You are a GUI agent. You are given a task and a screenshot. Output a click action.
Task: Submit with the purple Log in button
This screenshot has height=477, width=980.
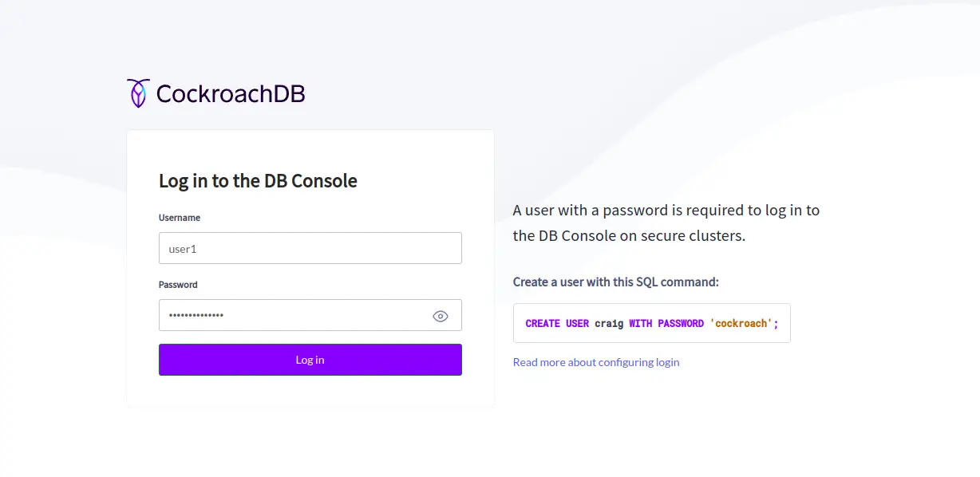(310, 360)
